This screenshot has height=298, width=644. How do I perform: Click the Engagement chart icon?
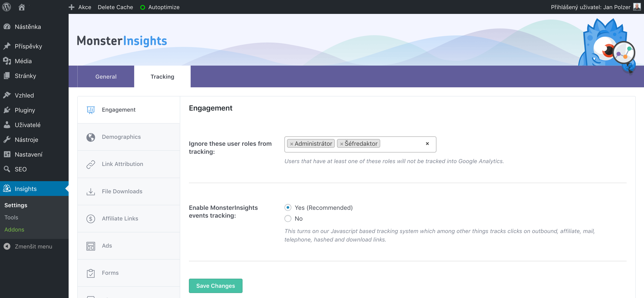click(91, 110)
